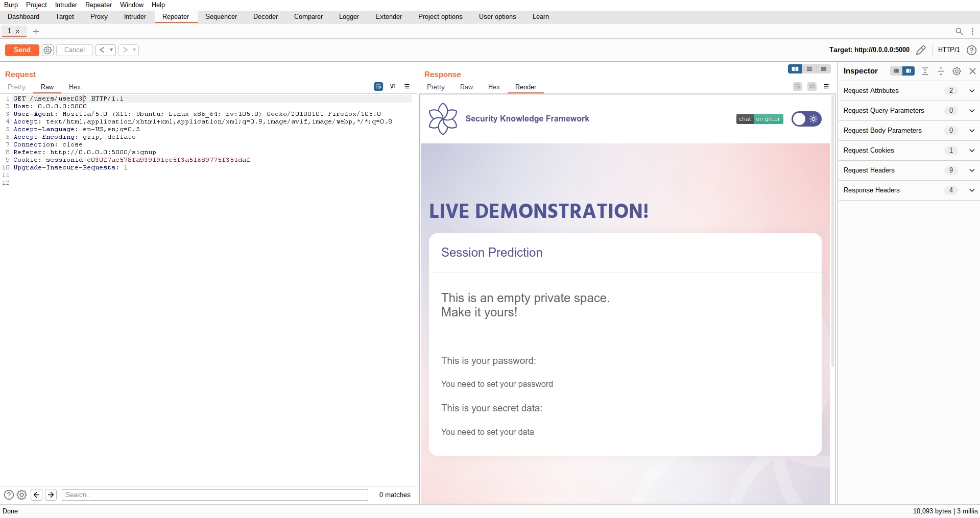Open the Repeater search magnifier icon

[959, 32]
